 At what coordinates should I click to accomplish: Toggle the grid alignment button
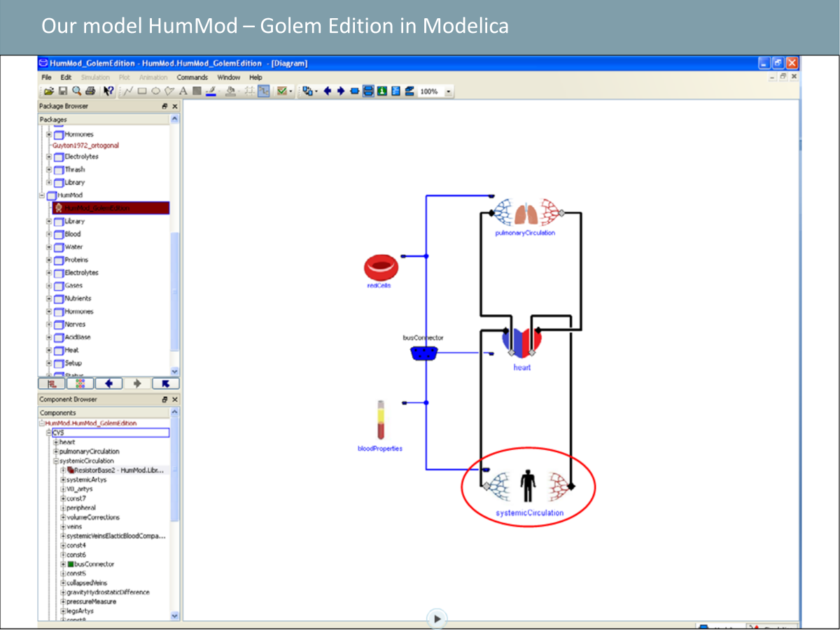(248, 91)
